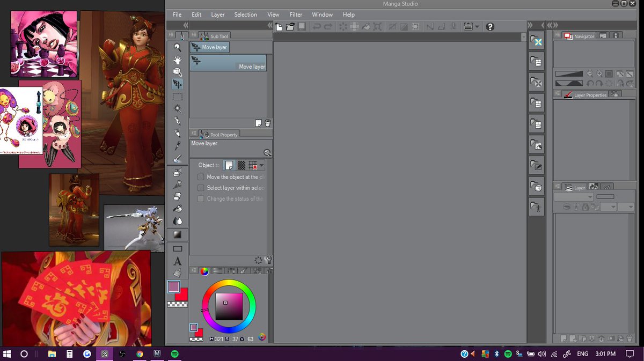The height and width of the screenshot is (361, 644).
Task: Open the Tool Property palette menu
Action: [x=194, y=134]
